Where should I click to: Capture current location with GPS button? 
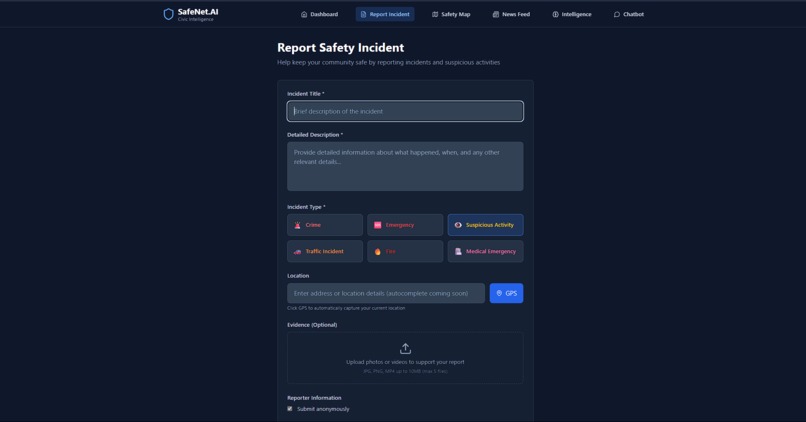point(506,293)
